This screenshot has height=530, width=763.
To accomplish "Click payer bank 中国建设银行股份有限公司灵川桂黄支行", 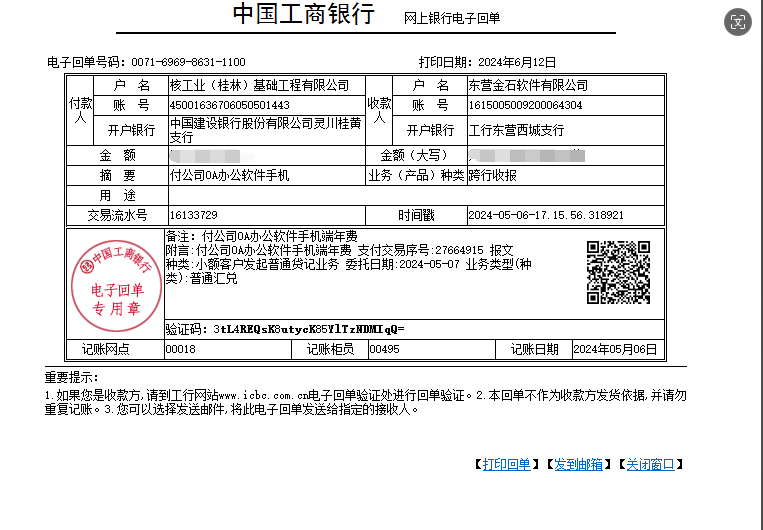I will click(x=266, y=130).
